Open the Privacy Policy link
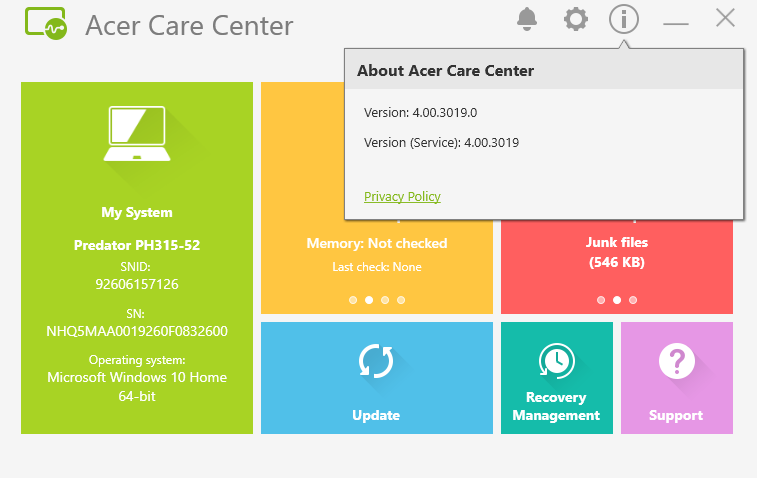Screen dimensions: 757x478 (402, 197)
